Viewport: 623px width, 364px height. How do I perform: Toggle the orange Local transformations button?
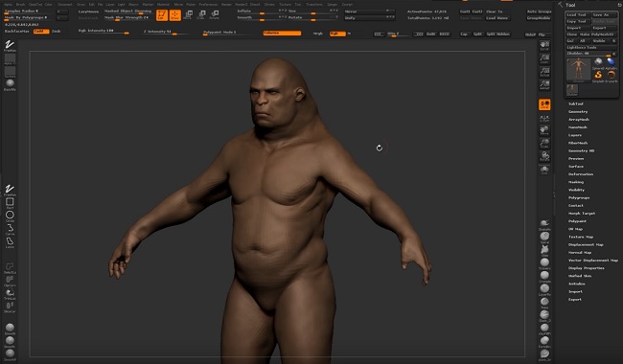(x=544, y=104)
